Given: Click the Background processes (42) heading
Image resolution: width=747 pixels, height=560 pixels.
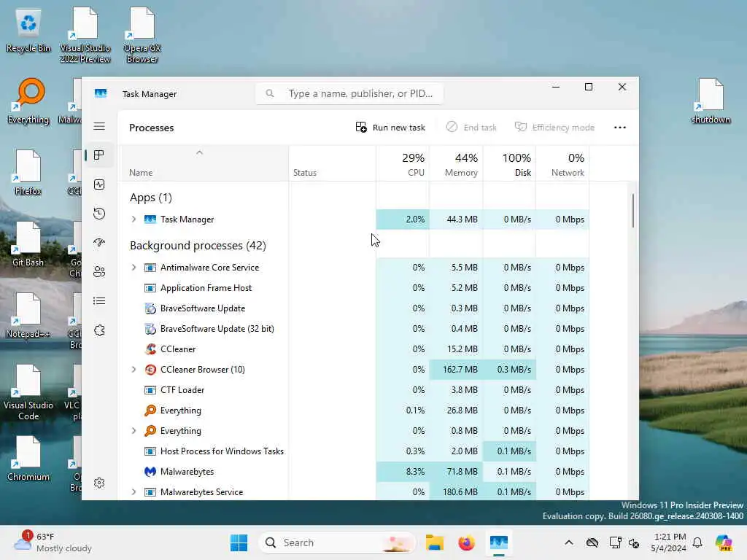Looking at the screenshot, I should (x=198, y=245).
